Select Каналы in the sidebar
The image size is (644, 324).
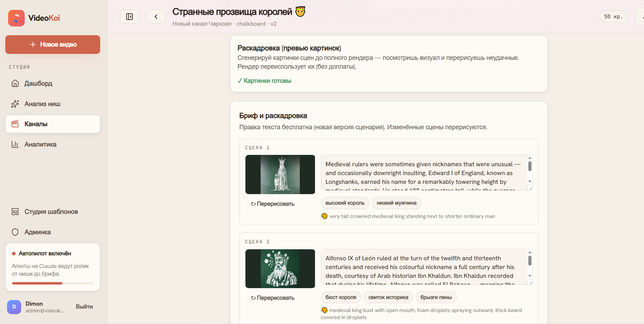click(x=53, y=124)
